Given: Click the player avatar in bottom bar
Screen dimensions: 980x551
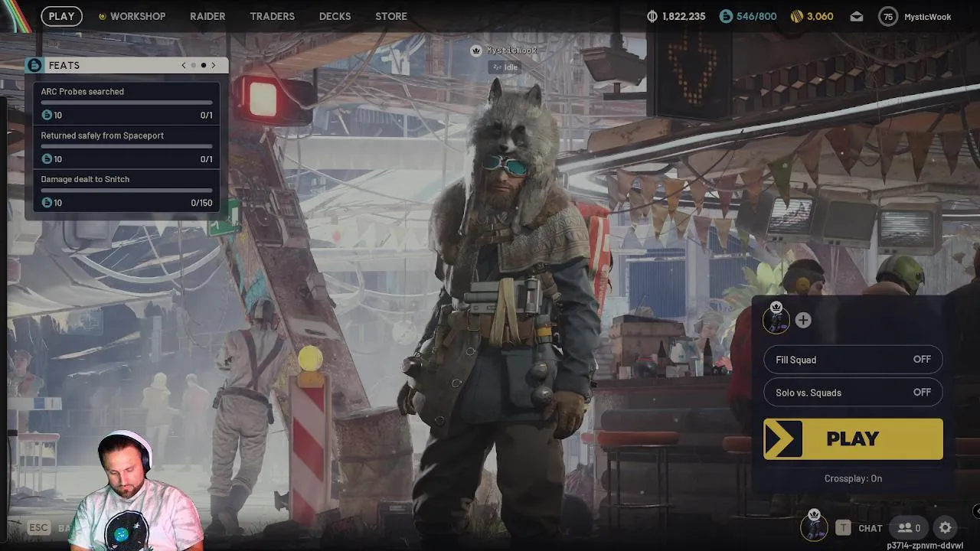Looking at the screenshot, I should tap(814, 527).
